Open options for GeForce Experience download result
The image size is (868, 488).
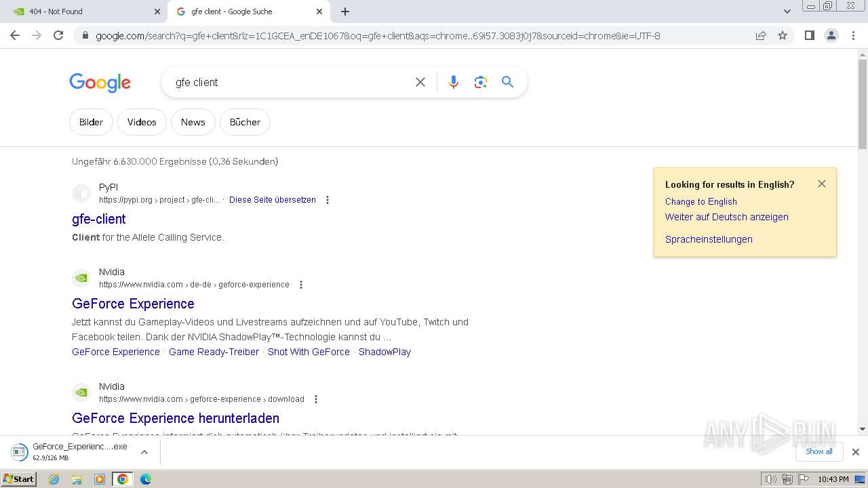tap(316, 399)
